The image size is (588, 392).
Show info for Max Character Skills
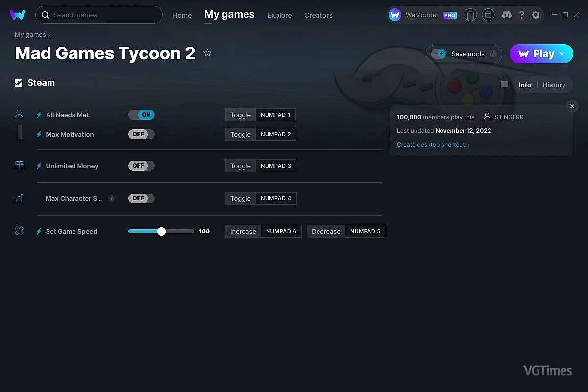coord(111,198)
